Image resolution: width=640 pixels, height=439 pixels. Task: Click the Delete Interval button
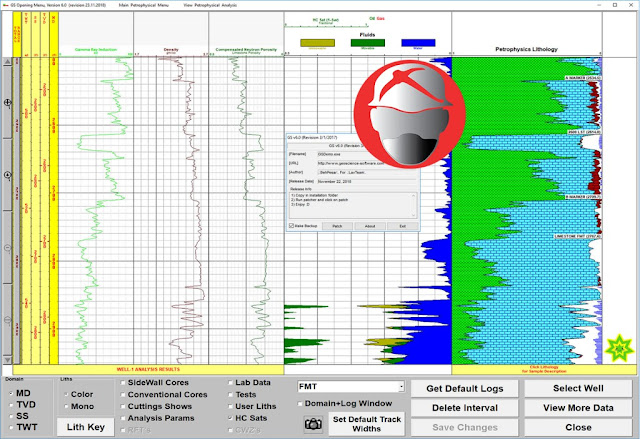tap(464, 408)
